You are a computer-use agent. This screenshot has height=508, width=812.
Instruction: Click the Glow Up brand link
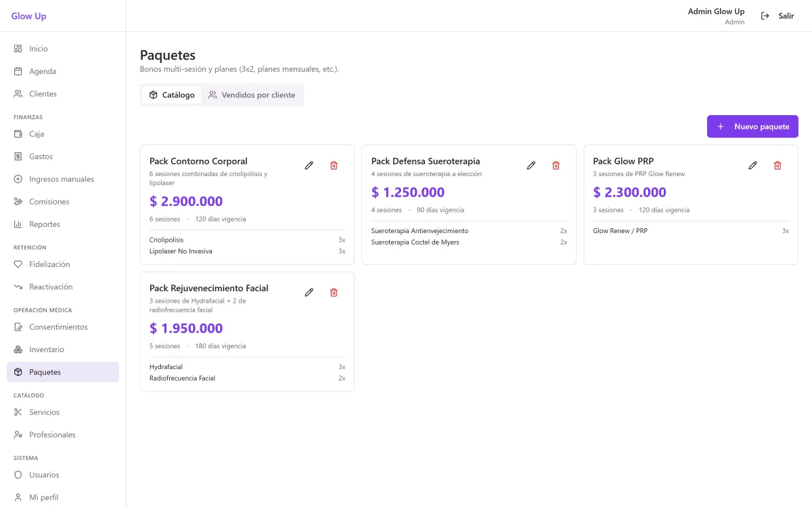29,16
